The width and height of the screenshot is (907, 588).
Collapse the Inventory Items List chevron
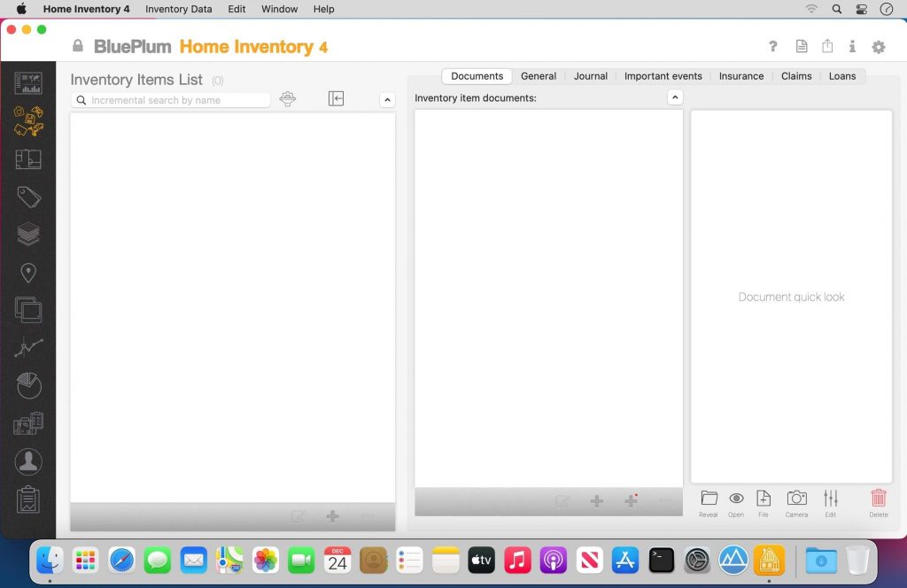click(x=387, y=100)
